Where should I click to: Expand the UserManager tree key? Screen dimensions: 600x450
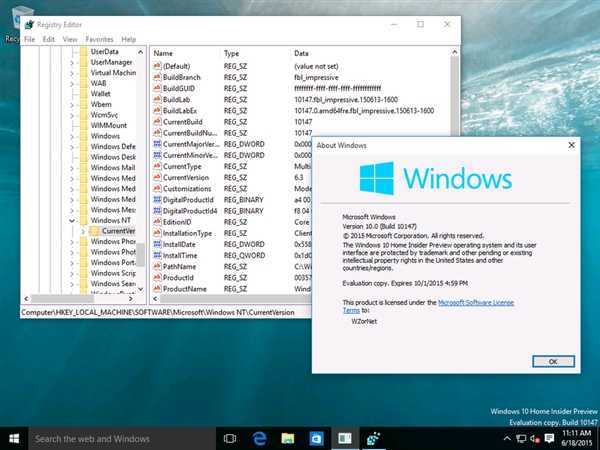72,62
